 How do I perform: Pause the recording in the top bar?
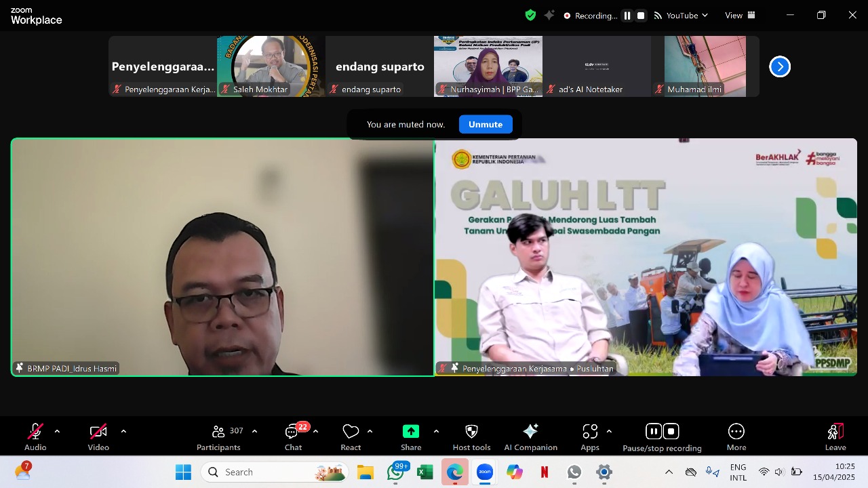627,16
